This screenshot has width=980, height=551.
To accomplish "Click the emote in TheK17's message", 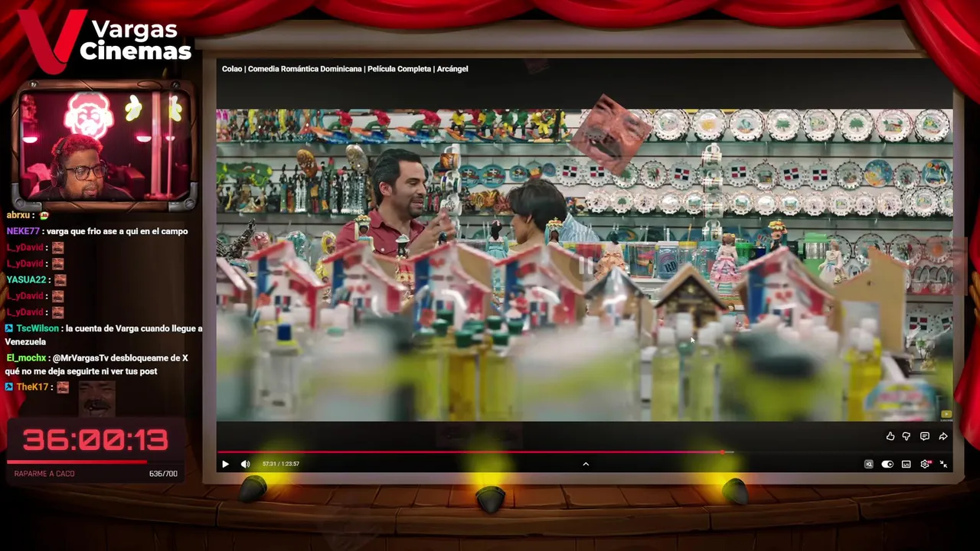I will 63,387.
